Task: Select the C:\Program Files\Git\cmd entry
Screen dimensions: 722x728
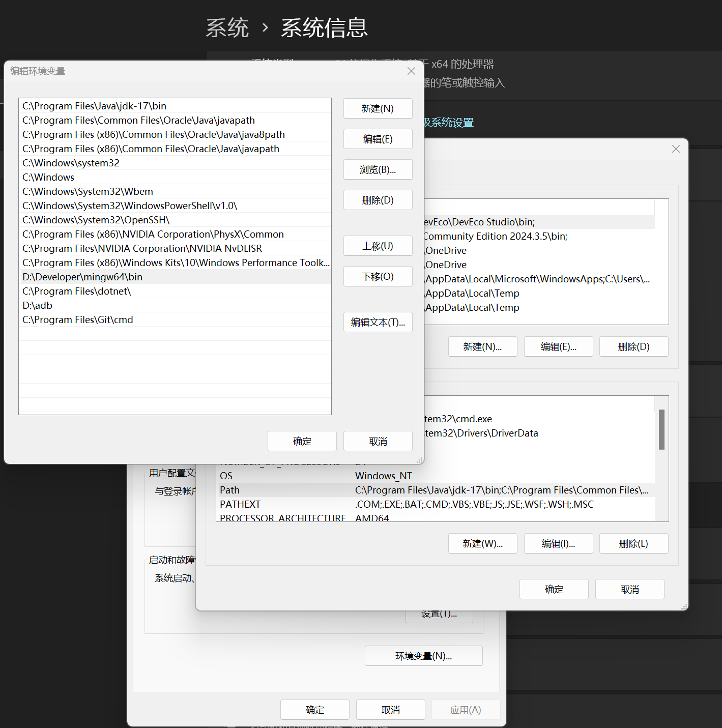Action: tap(78, 319)
